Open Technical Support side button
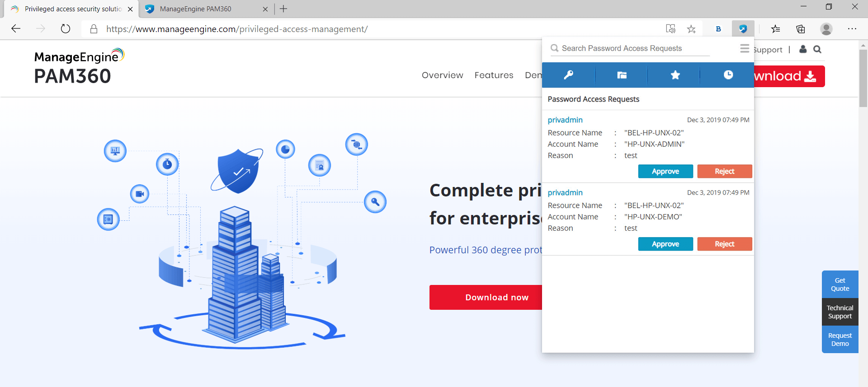 (x=840, y=312)
